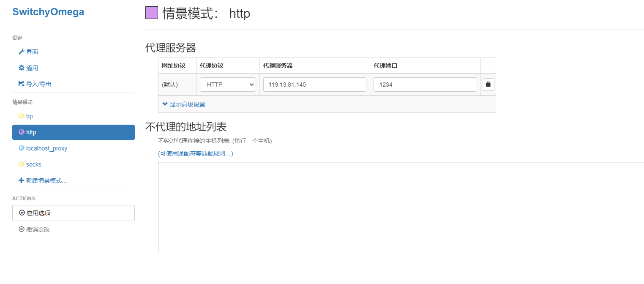
Task: Select the bp profile in the sidebar
Action: [29, 116]
